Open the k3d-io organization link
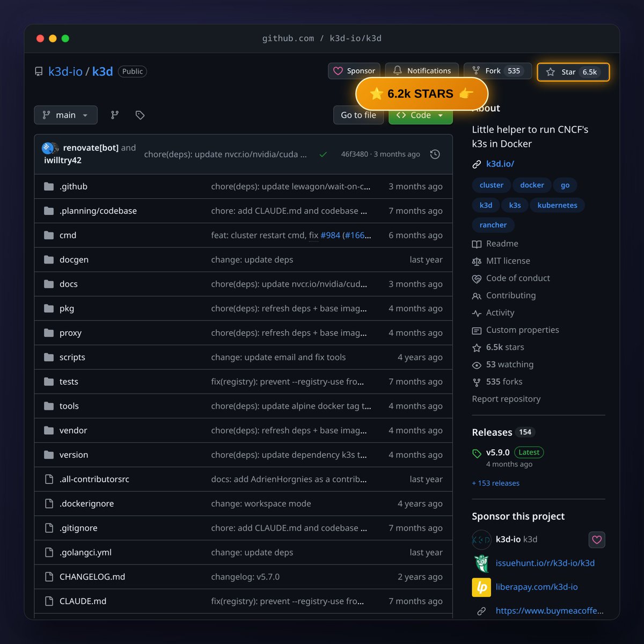 click(65, 71)
